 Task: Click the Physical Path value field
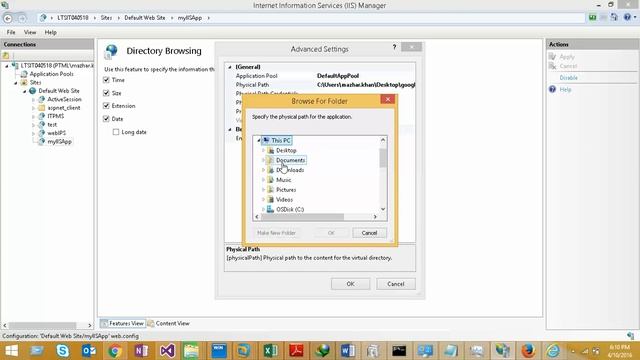[x=366, y=85]
